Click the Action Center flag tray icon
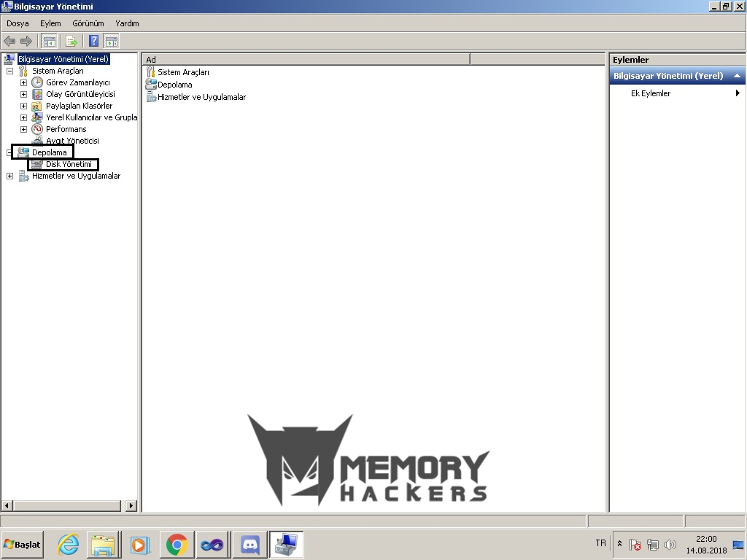 coord(635,544)
